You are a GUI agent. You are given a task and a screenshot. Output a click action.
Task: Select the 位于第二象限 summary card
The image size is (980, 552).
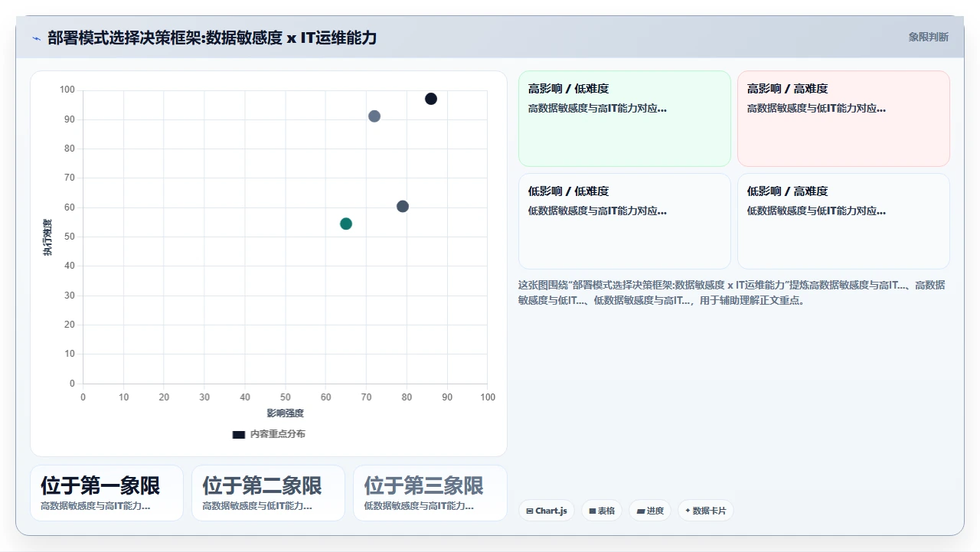[268, 493]
